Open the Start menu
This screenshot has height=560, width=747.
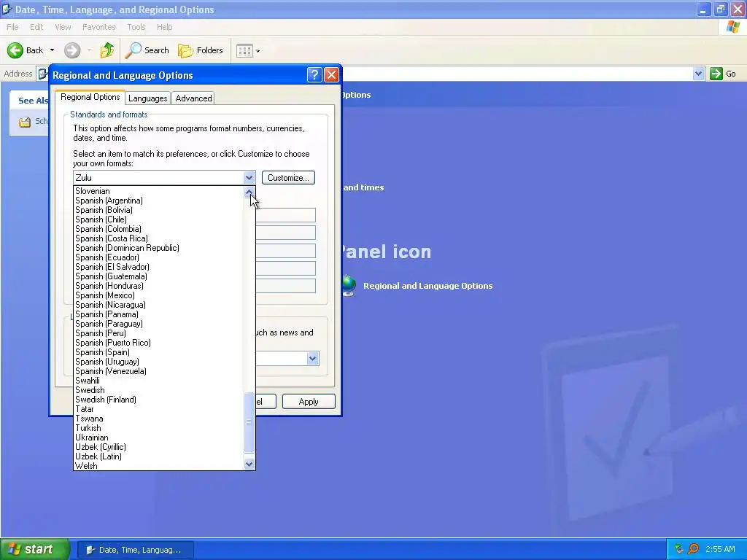pyautogui.click(x=34, y=549)
